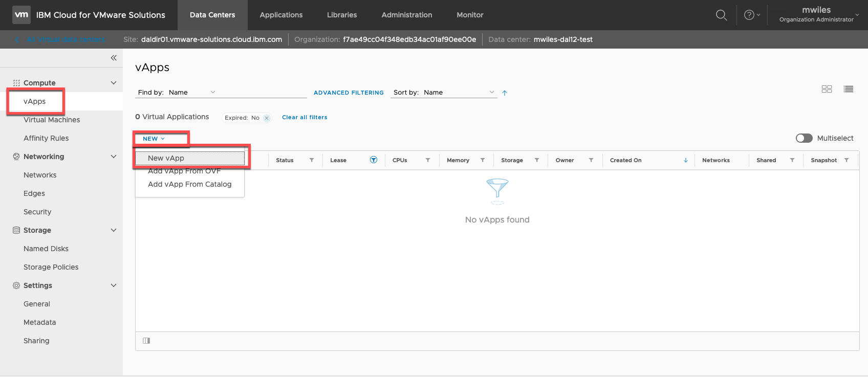Switch to the Libraries tab

tap(342, 15)
